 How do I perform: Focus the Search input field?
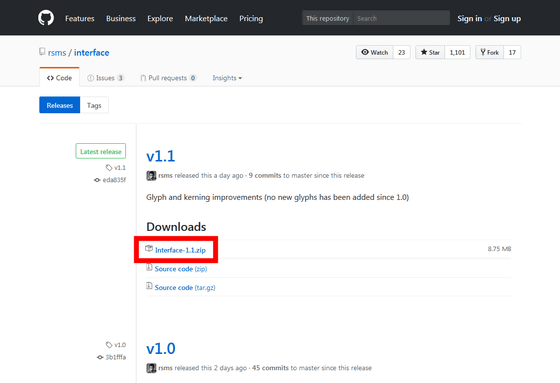(x=401, y=18)
